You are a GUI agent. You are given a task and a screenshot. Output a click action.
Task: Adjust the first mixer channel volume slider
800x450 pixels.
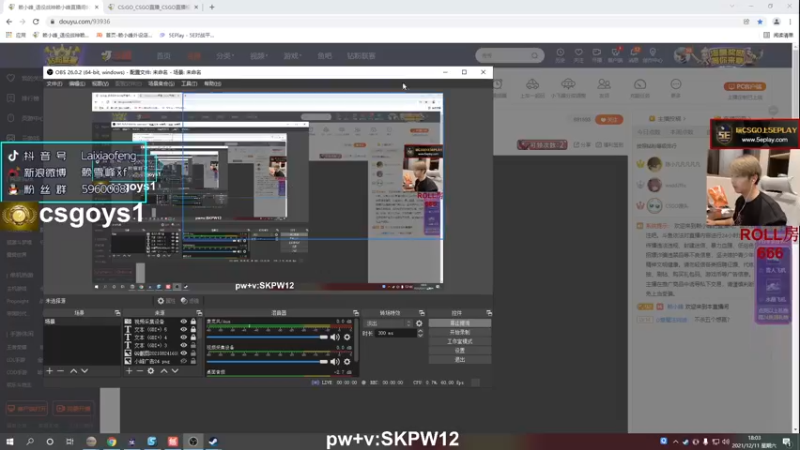point(267,337)
